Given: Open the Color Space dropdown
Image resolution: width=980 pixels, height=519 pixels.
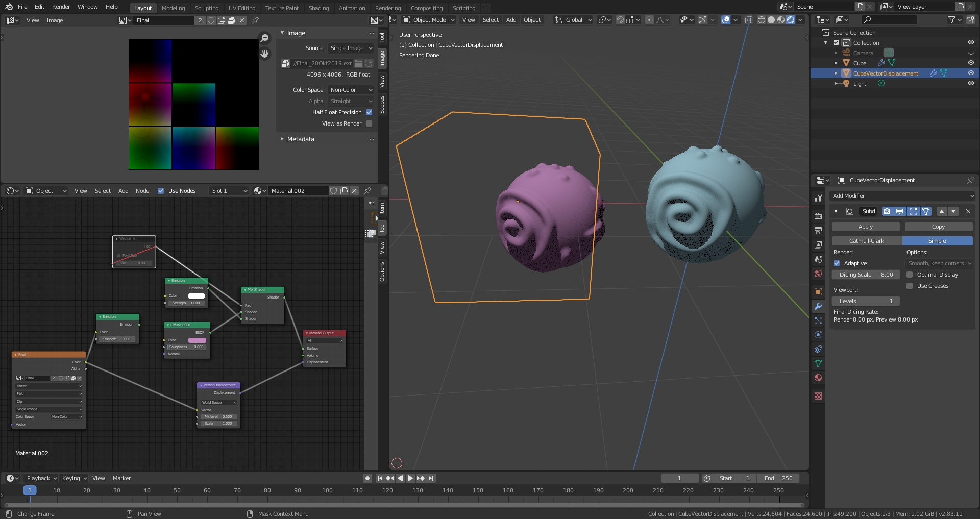Looking at the screenshot, I should [351, 90].
